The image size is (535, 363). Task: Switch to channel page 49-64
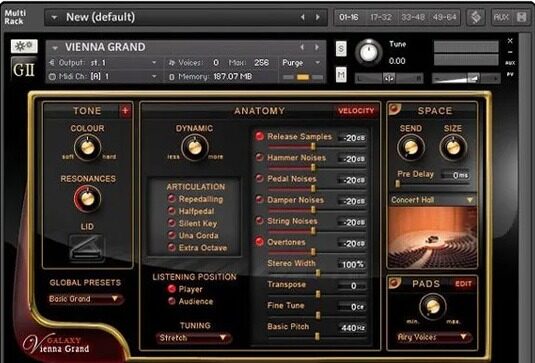click(444, 17)
